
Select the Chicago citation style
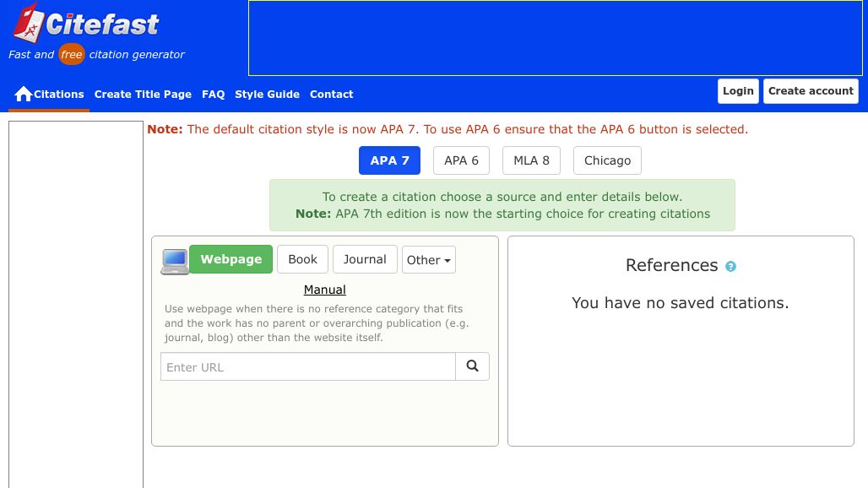(x=607, y=160)
